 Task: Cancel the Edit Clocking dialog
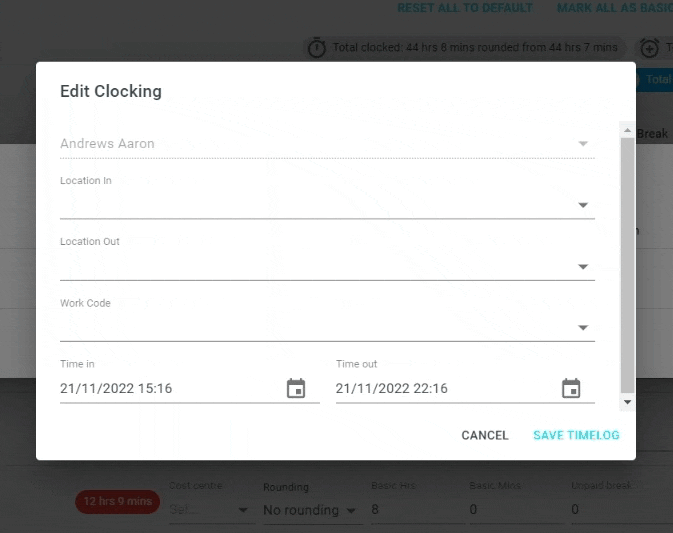click(485, 435)
